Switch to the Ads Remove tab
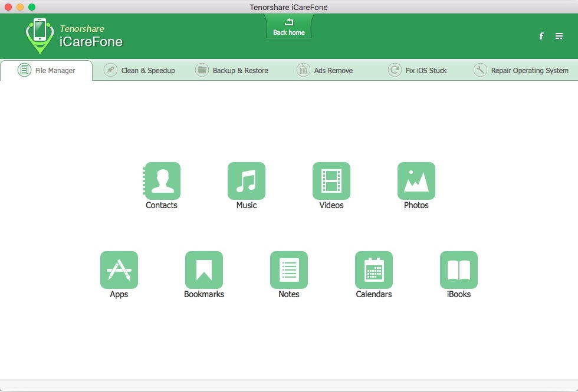Viewport: 578px width, 392px height. point(326,70)
